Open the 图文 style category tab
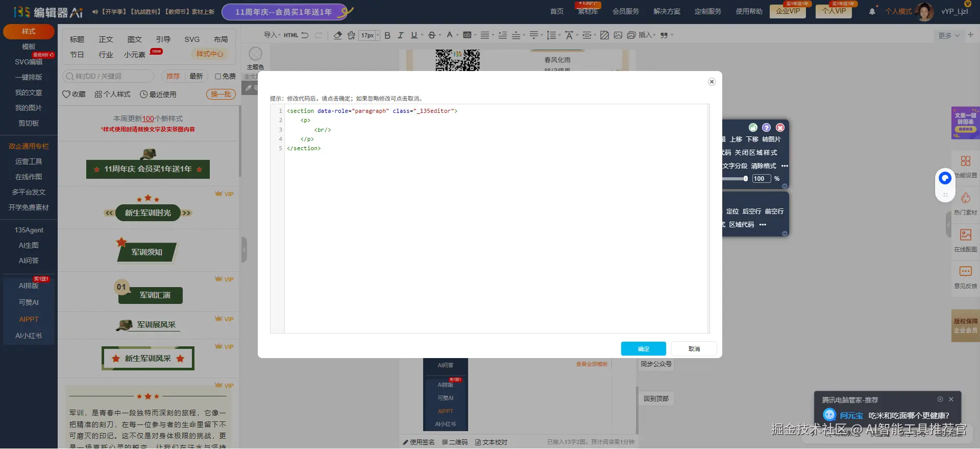Viewport: 980px width, 449px height. [135, 39]
